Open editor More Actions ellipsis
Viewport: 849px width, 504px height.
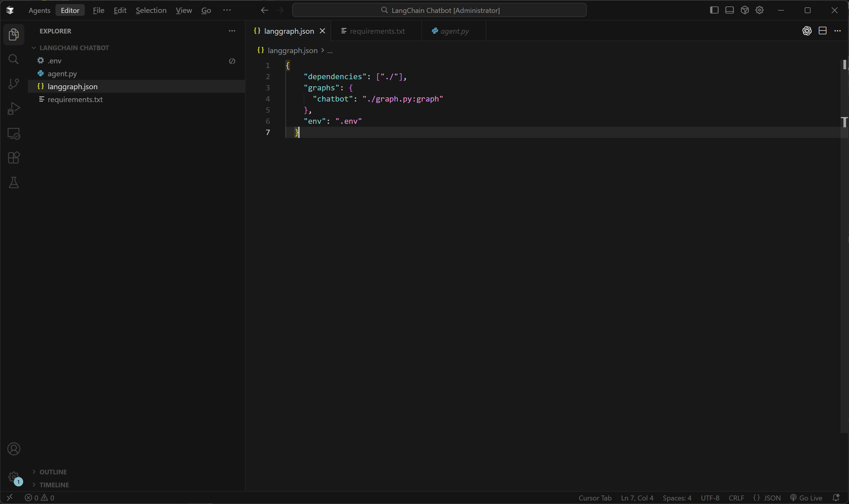coord(838,31)
